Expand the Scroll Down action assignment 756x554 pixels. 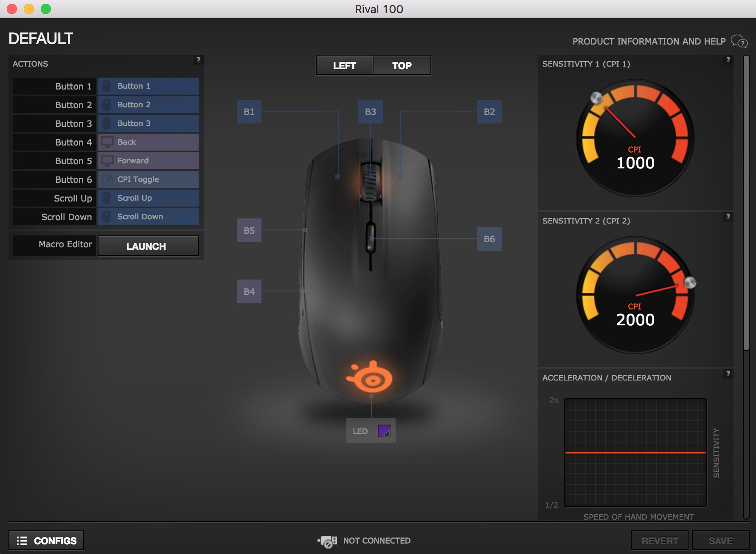point(148,217)
